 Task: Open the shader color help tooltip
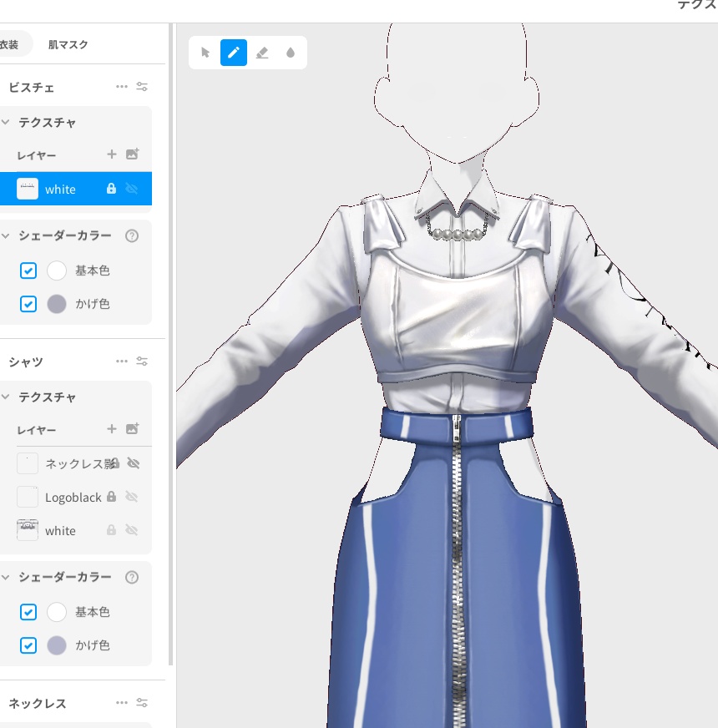coord(132,236)
